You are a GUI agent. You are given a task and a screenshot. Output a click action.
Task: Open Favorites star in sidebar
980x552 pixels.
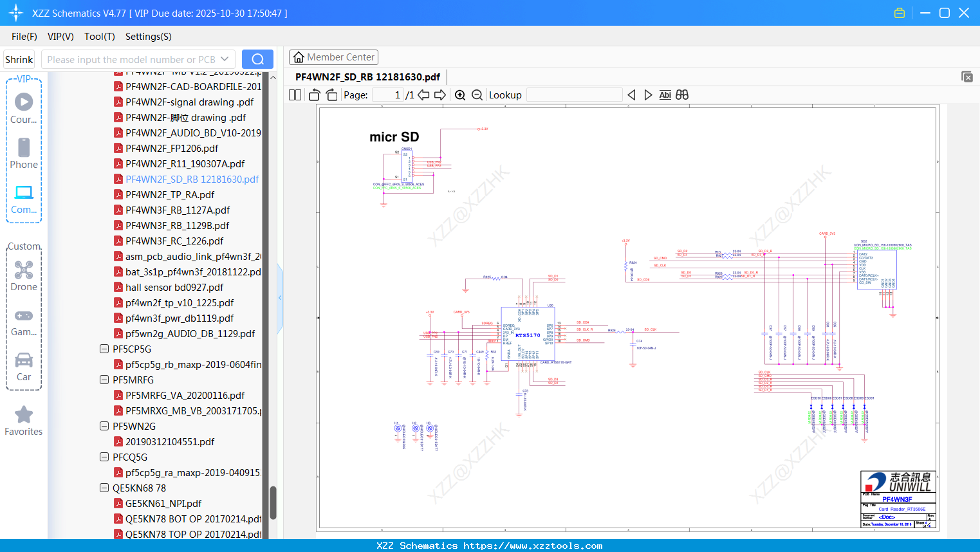(24, 421)
